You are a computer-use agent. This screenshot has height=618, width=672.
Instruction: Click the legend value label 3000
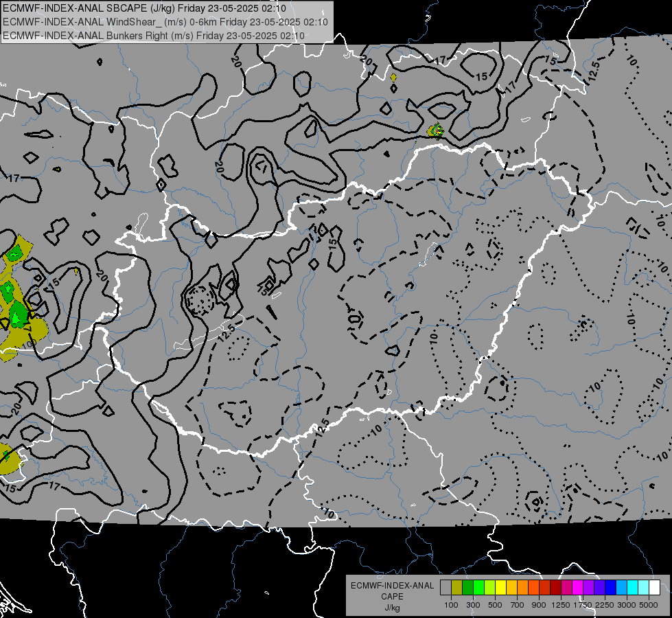click(x=627, y=605)
